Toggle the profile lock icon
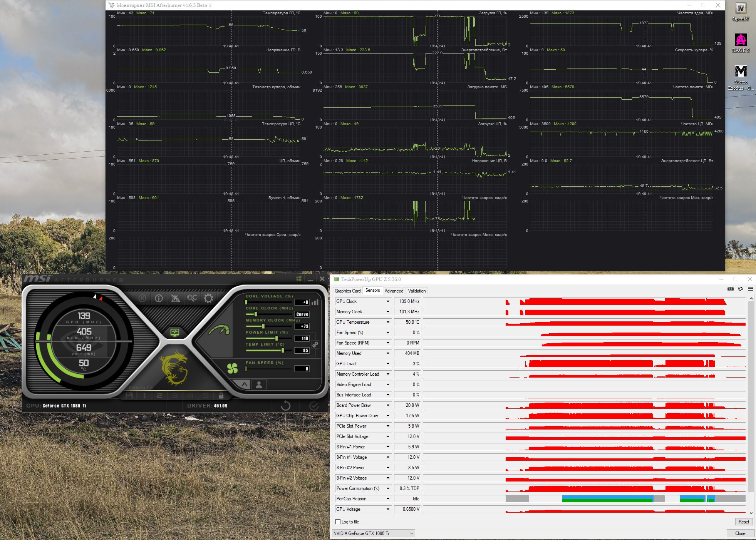The width and height of the screenshot is (756, 540). pos(221,396)
